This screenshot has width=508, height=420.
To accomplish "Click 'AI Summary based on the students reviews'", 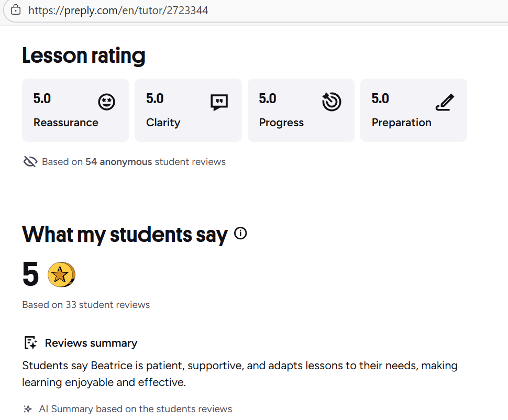I will click(135, 409).
